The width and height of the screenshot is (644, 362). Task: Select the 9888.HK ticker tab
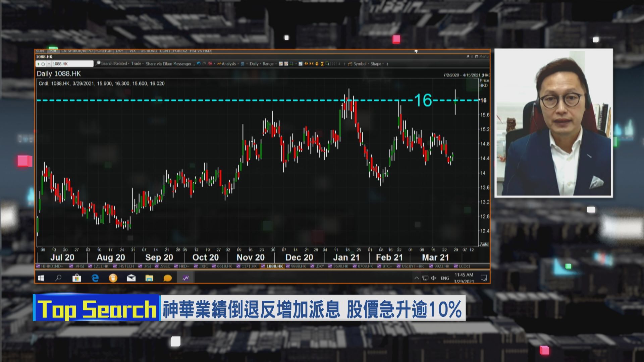tap(297, 265)
